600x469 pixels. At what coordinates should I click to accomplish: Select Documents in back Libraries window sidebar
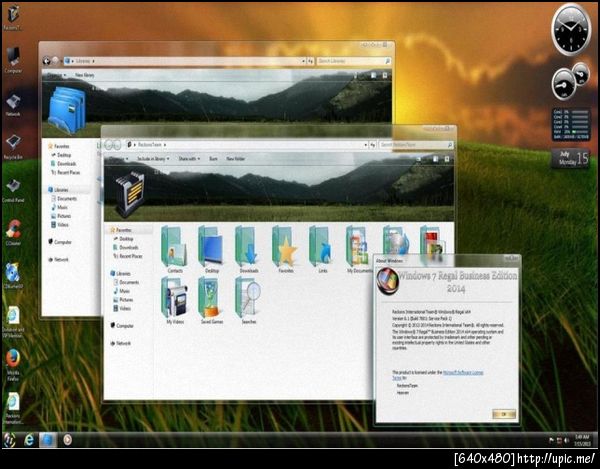tap(64, 199)
